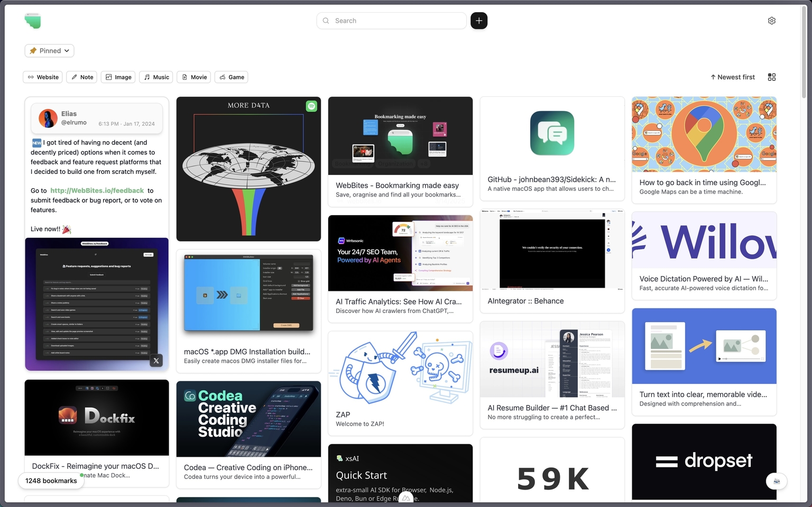The height and width of the screenshot is (507, 812).
Task: Select the Image filter chip
Action: point(118,77)
